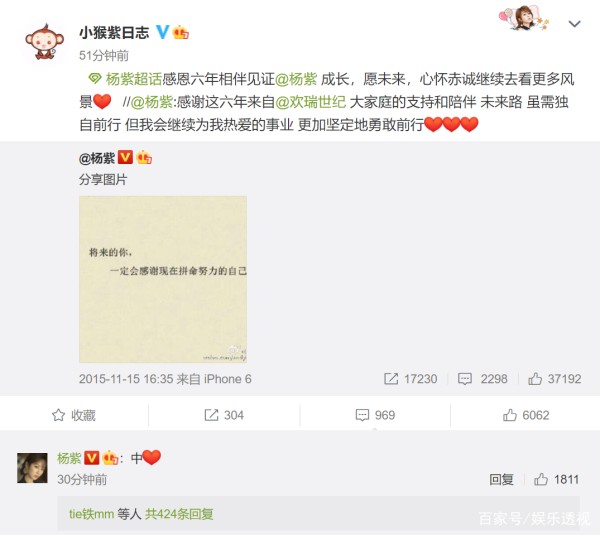This screenshot has width=600, height=535.
Task: Click the original post comment icon 2298
Action: click(x=483, y=379)
